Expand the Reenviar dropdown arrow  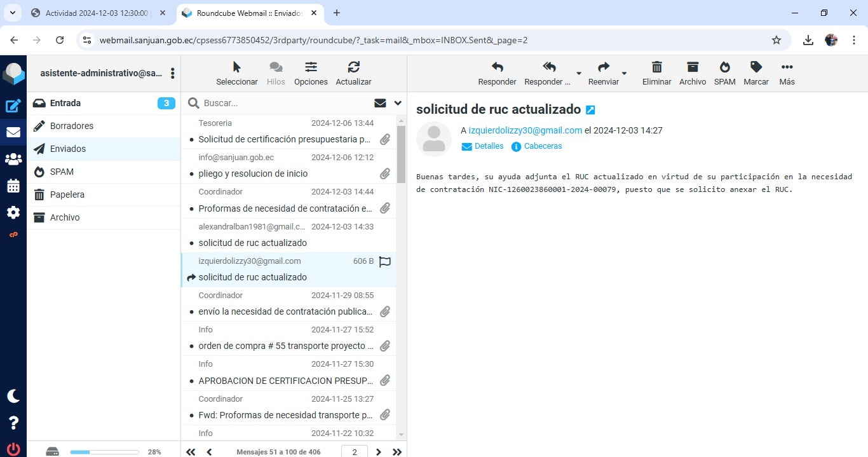pyautogui.click(x=624, y=73)
